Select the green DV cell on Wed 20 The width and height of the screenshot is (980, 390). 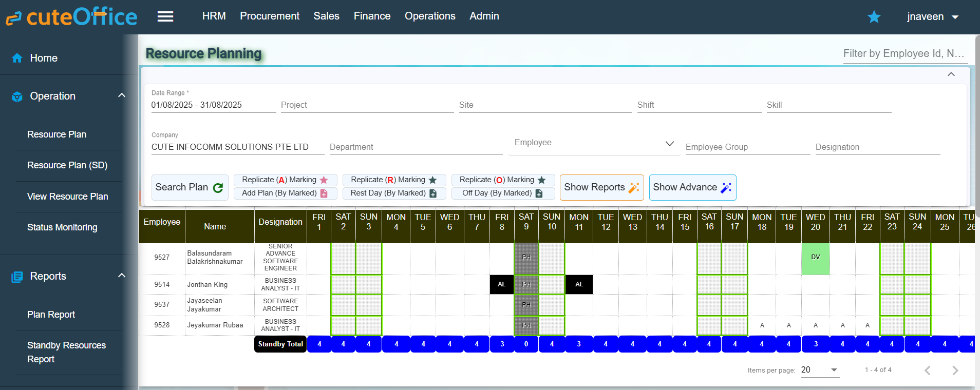(815, 258)
